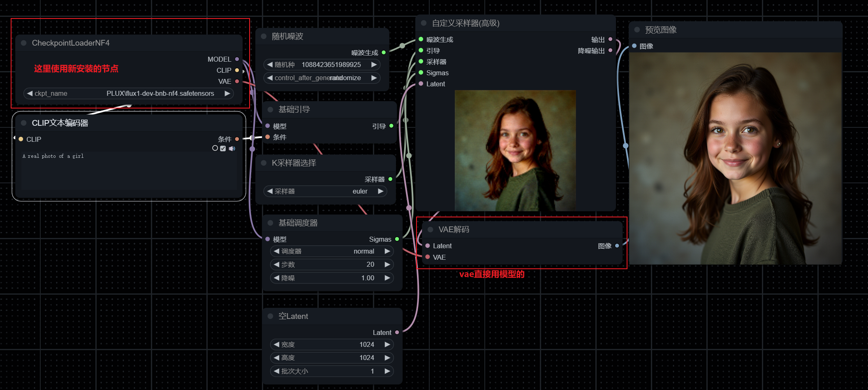Click the 条件 output port on CLIP文本编码器
Screen dimensions: 868x390
click(x=237, y=139)
